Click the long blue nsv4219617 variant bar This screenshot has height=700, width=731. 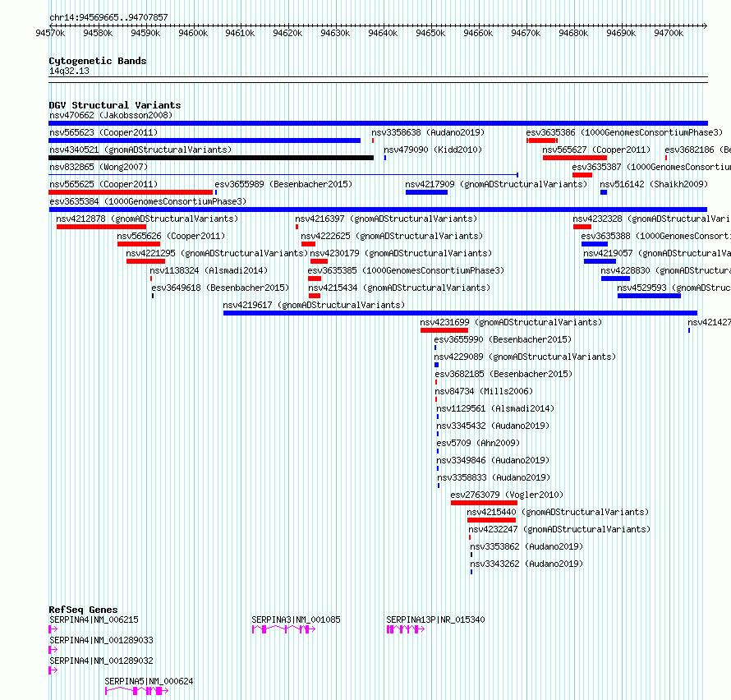pos(461,313)
